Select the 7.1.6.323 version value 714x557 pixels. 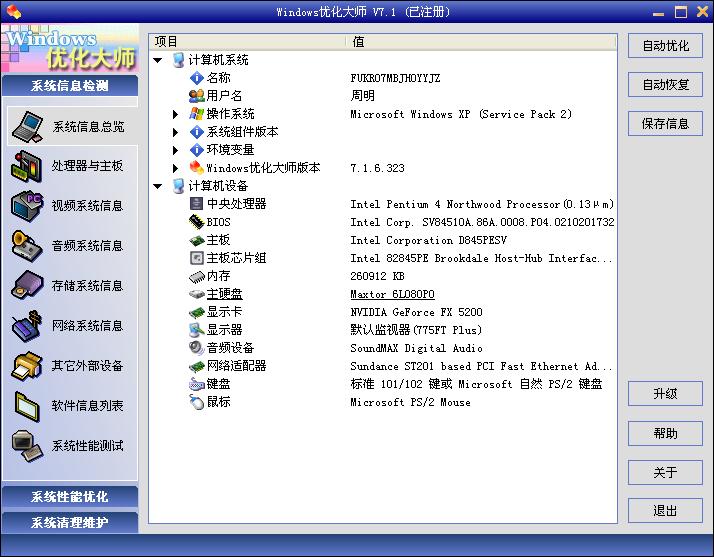tap(377, 168)
